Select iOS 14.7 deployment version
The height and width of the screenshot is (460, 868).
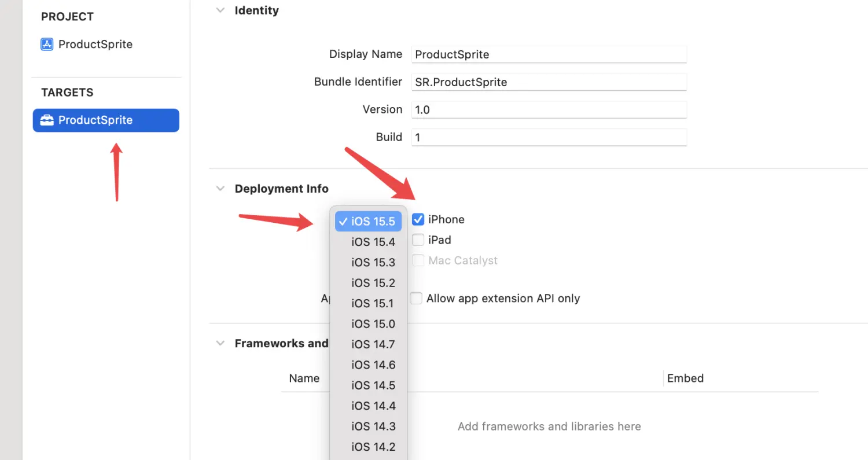pyautogui.click(x=373, y=344)
